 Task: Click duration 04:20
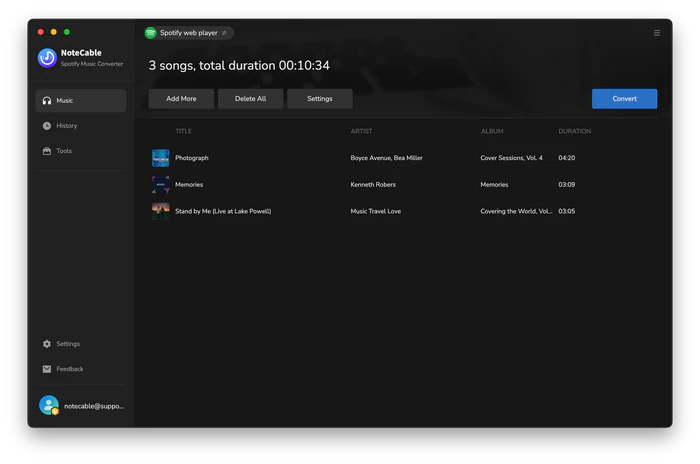tap(567, 158)
